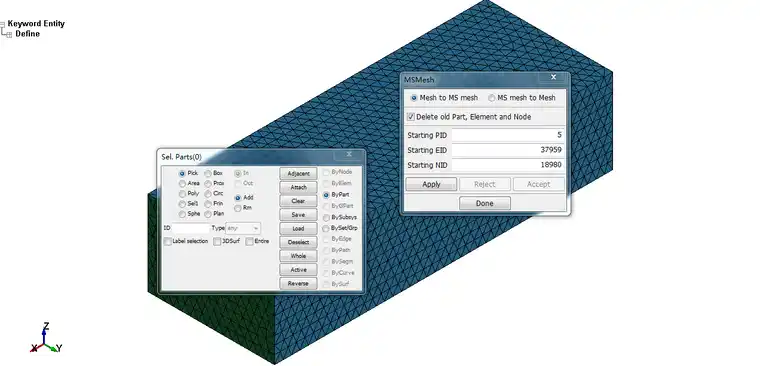Click Accept in MSMesh dialog

coord(538,184)
